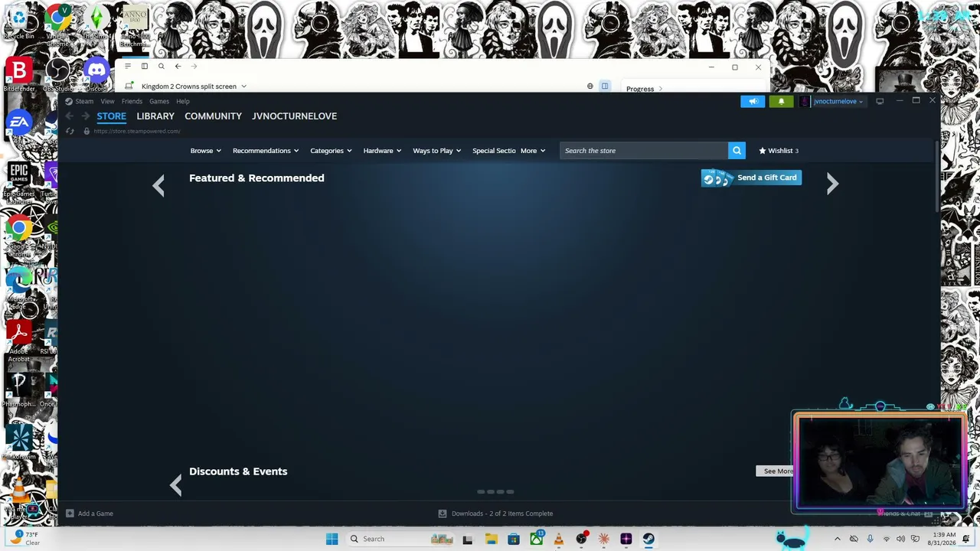Image resolution: width=980 pixels, height=551 pixels.
Task: Select the STORE tab
Action: (111, 116)
